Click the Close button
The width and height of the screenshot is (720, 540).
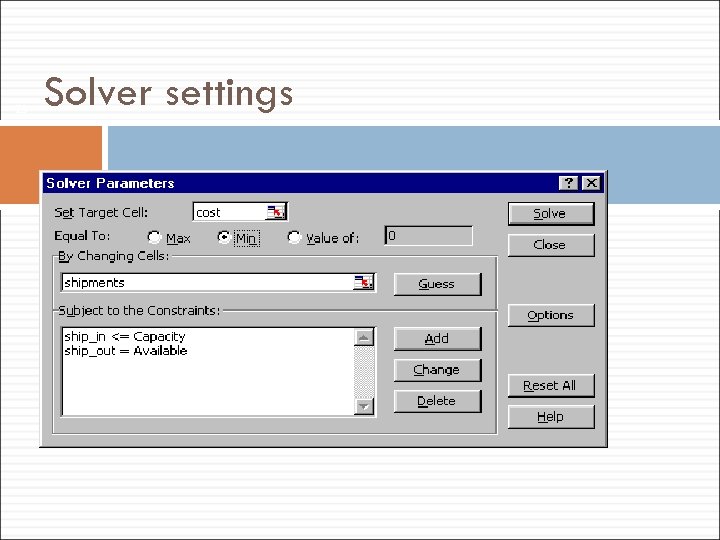point(551,245)
